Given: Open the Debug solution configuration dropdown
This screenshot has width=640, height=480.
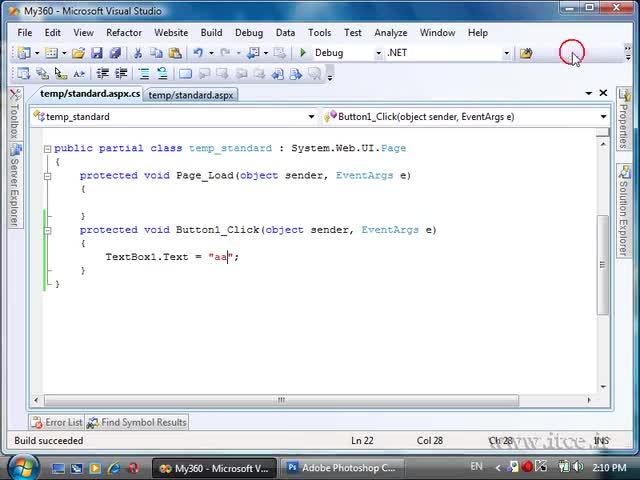Looking at the screenshot, I should [x=378, y=53].
